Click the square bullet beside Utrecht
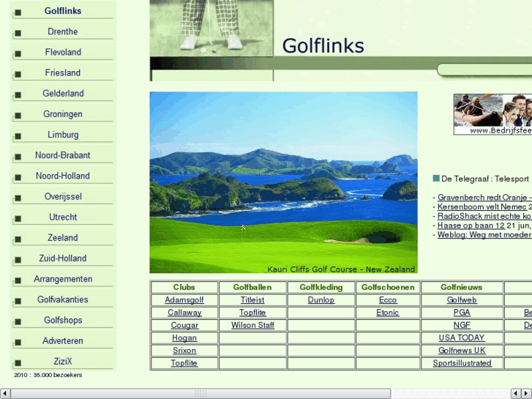 coord(18,219)
